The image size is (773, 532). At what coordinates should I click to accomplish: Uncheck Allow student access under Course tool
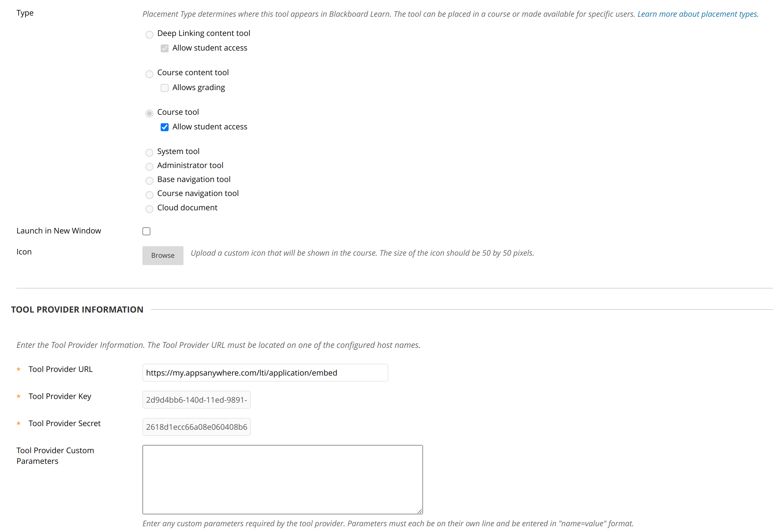165,127
